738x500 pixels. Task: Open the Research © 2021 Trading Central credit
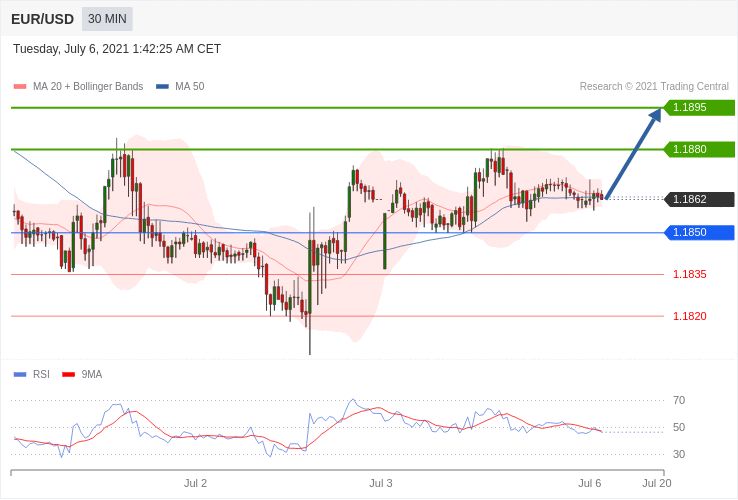654,87
